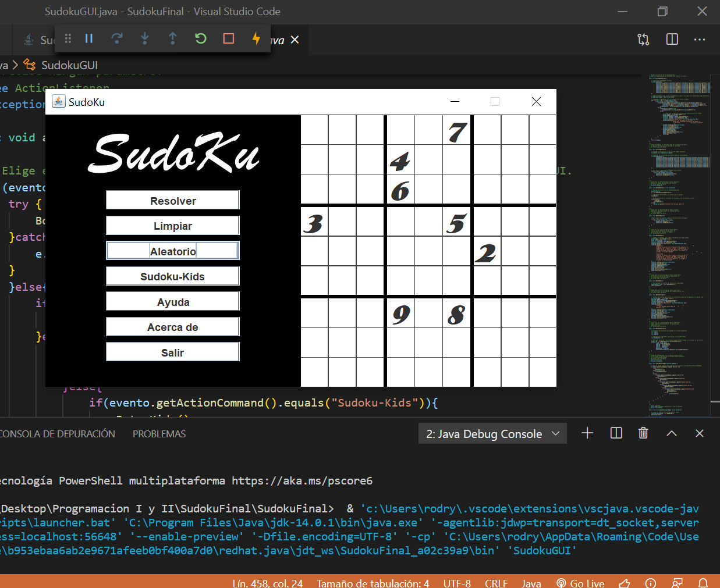720x588 pixels.
Task: Select the Sudoku cell containing 7
Action: click(x=457, y=131)
